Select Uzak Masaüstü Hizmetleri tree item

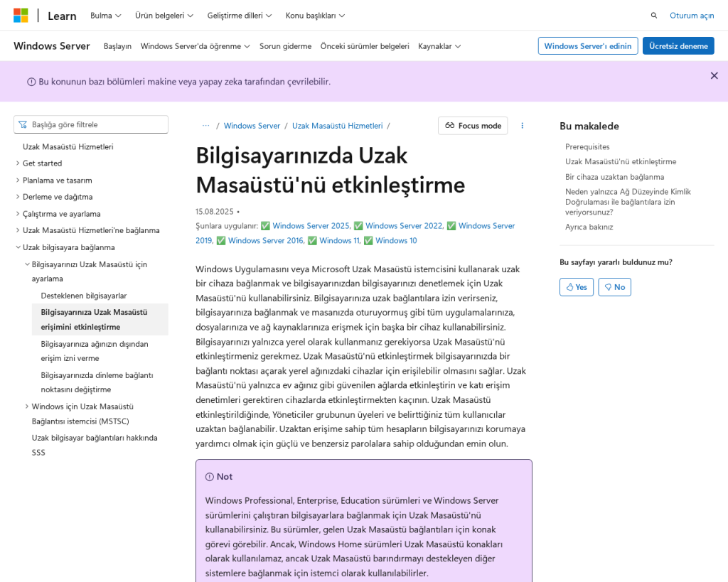[68, 146]
